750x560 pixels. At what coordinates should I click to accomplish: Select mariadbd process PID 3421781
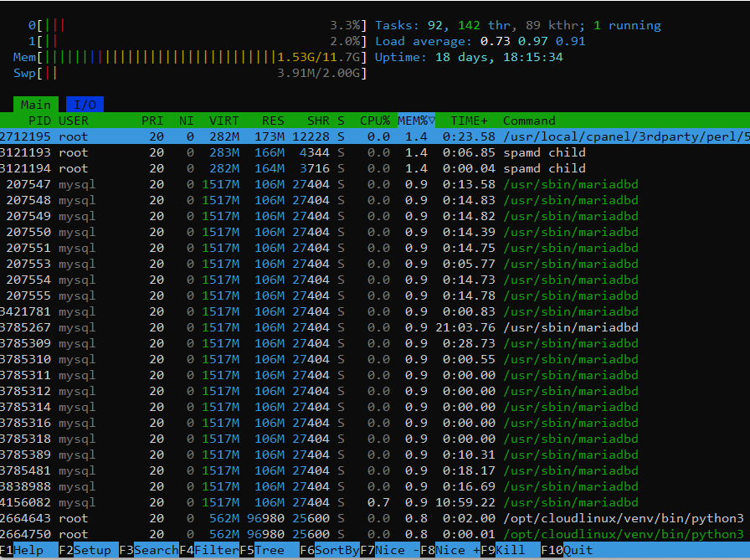[375, 311]
